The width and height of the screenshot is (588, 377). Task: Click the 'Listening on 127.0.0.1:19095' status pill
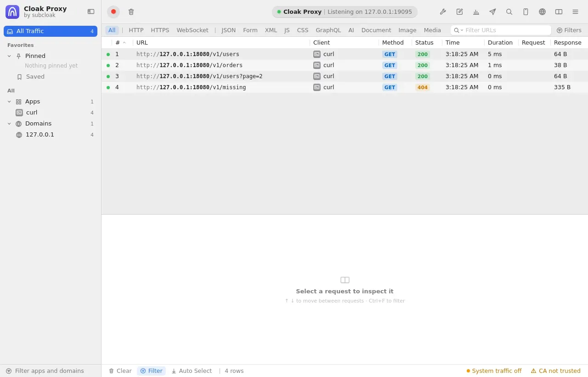coord(345,12)
